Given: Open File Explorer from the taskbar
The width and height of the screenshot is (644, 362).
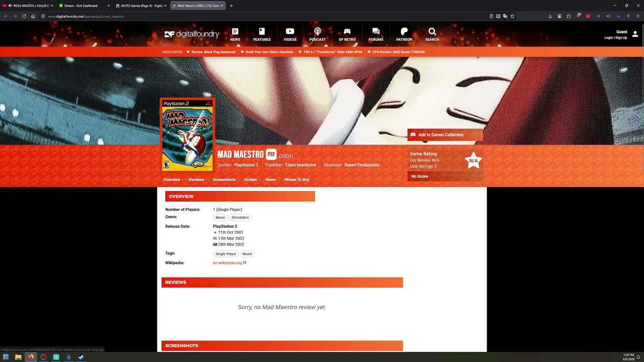Looking at the screenshot, I should 18,357.
